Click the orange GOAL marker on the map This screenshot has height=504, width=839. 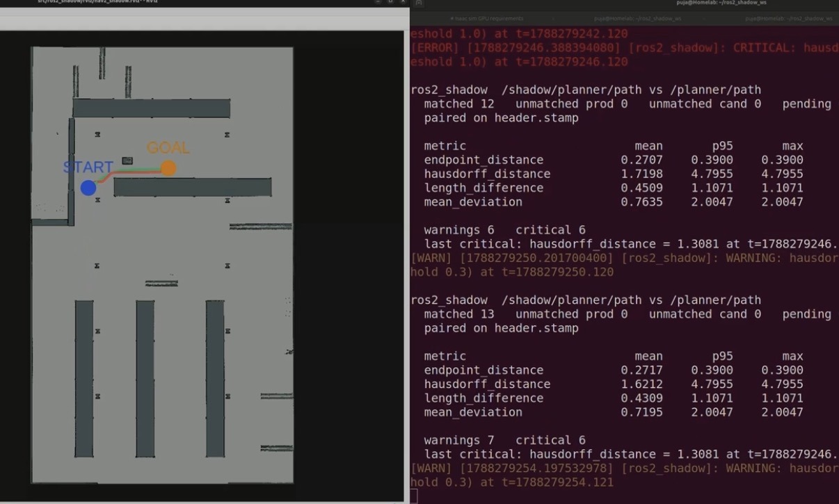click(x=168, y=168)
